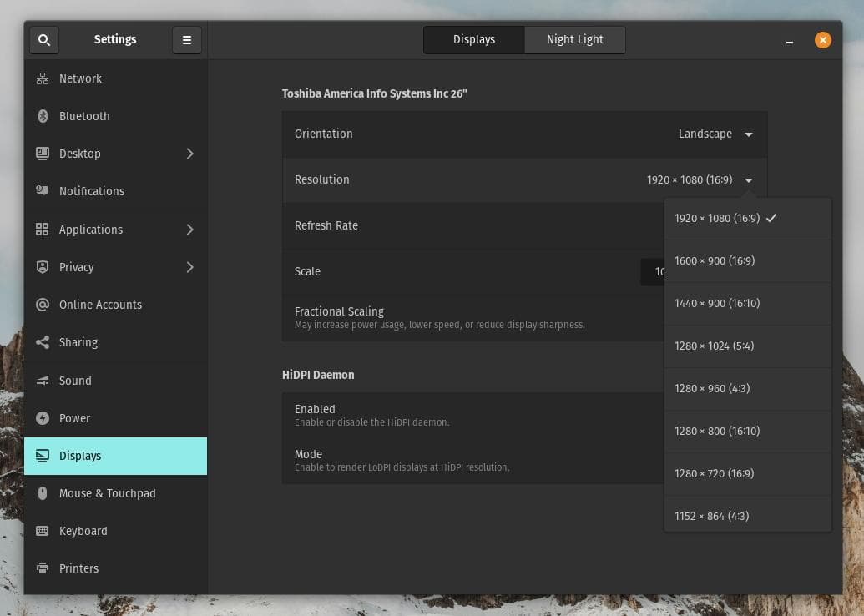Select 1280 × 720 (16:9) resolution

[x=748, y=473]
